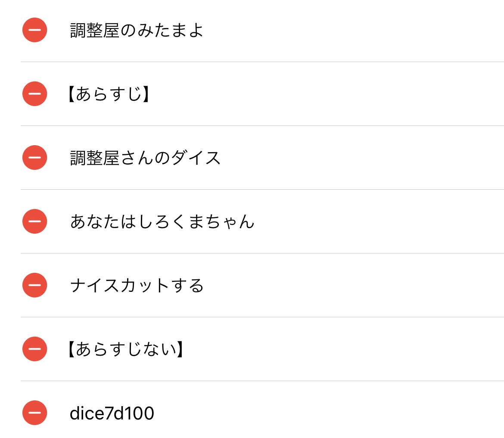This screenshot has width=504, height=438.
Task: Select the ナイスカットする item text
Action: pyautogui.click(x=137, y=285)
